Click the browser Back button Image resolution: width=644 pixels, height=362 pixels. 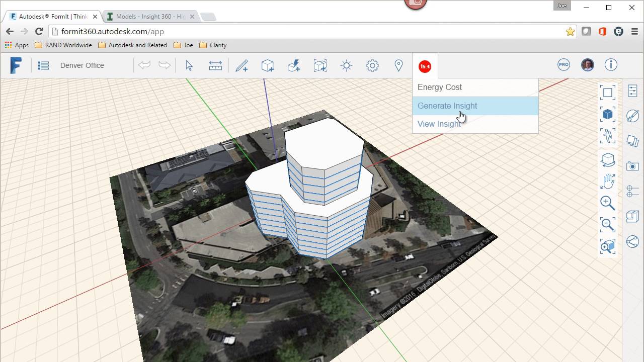(10, 31)
